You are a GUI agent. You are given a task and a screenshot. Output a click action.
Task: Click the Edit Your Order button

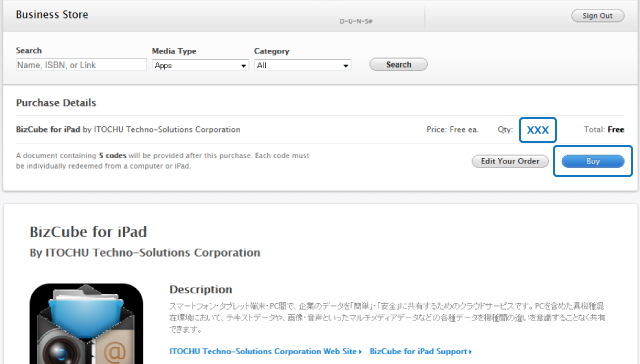(510, 161)
